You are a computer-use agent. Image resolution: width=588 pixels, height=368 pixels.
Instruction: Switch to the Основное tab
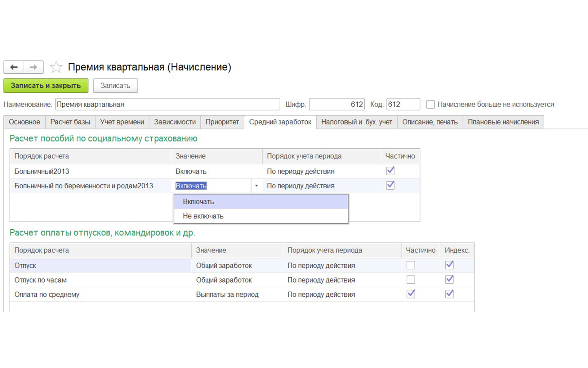[24, 122]
